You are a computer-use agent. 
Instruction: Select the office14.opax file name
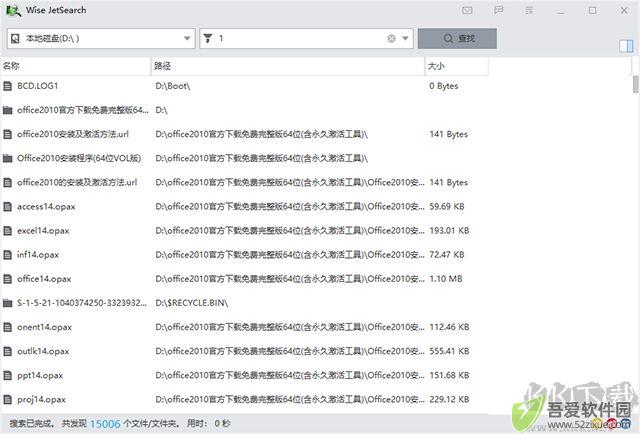[44, 279]
